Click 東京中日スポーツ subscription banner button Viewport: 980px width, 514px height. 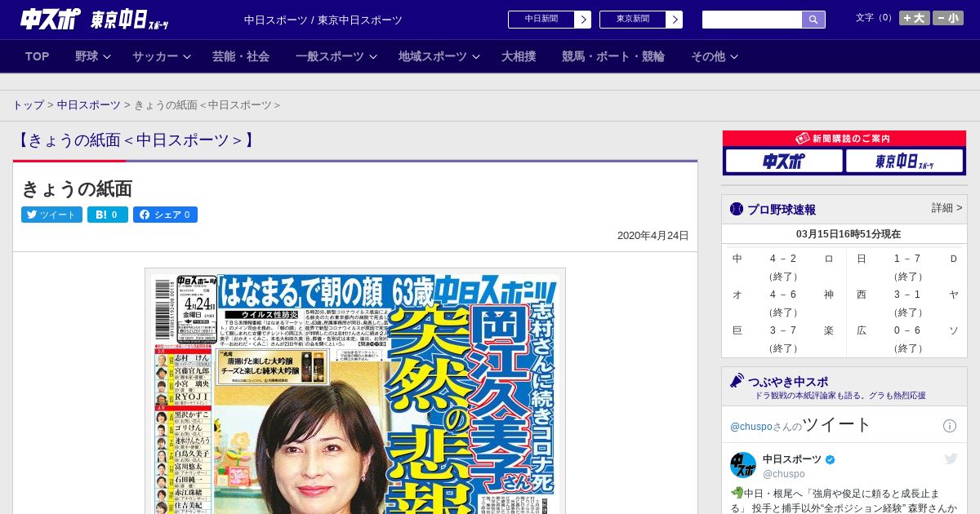coord(904,162)
